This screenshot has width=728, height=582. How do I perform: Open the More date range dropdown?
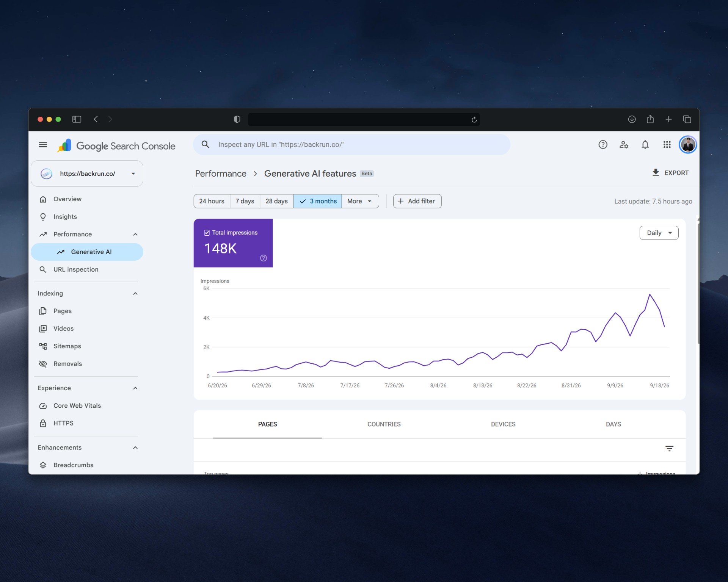(x=360, y=201)
